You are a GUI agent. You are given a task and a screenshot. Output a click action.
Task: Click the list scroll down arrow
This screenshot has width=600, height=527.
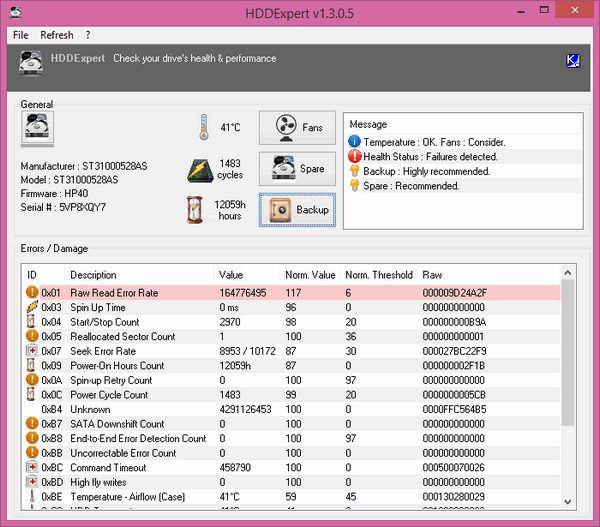coord(568,501)
